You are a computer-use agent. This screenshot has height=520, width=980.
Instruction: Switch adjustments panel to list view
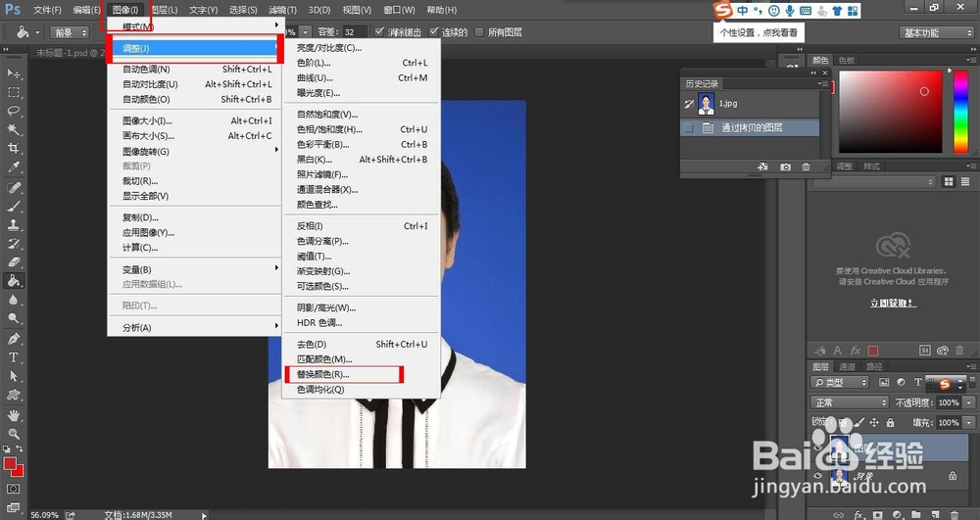(965, 181)
